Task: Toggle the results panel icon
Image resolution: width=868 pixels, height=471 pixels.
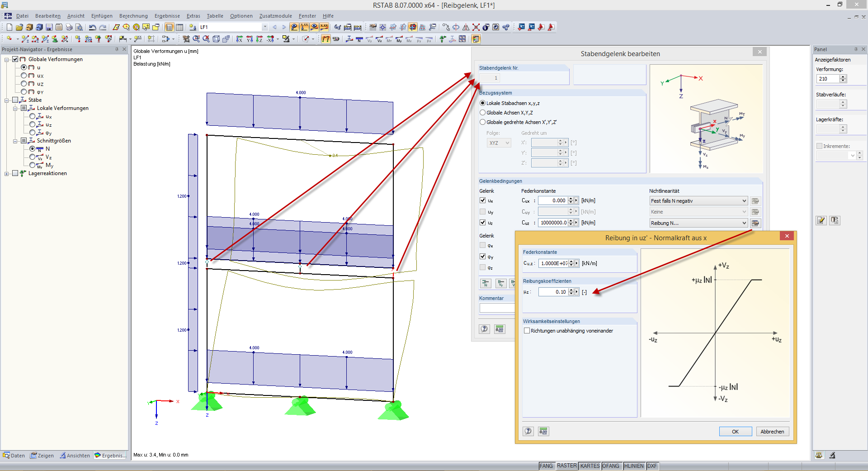Action: (x=476, y=39)
